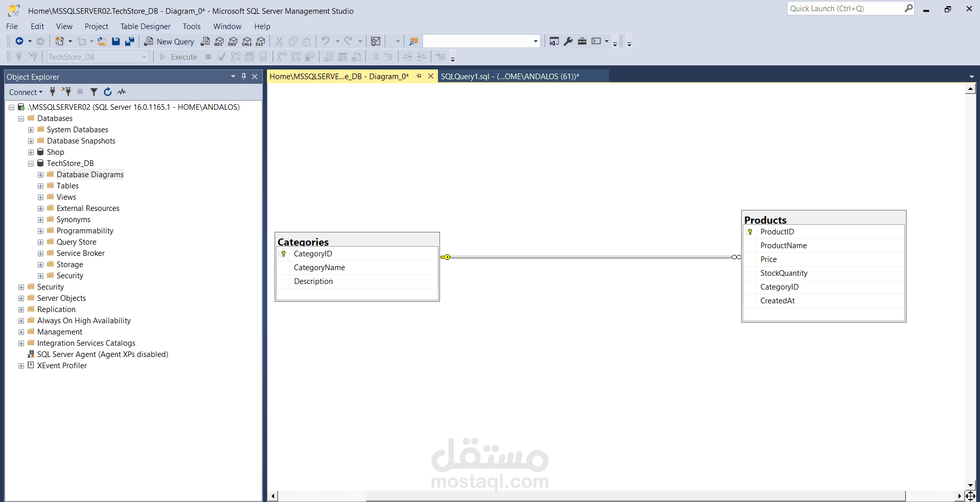Click the ProductID primary key icon in Products

pyautogui.click(x=750, y=232)
